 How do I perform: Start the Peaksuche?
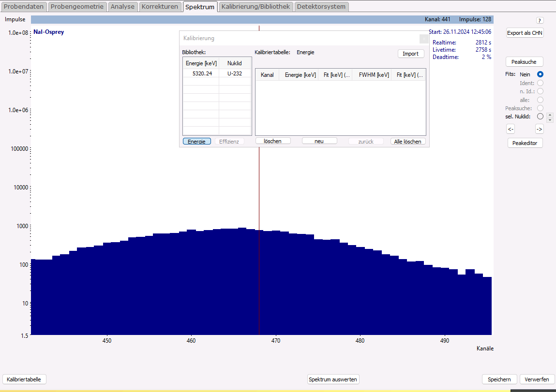click(524, 62)
